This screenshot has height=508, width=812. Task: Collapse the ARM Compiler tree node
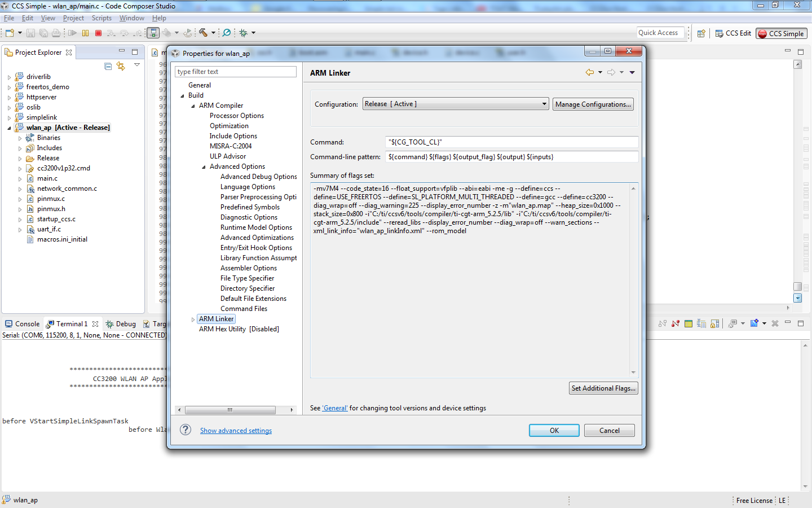193,106
